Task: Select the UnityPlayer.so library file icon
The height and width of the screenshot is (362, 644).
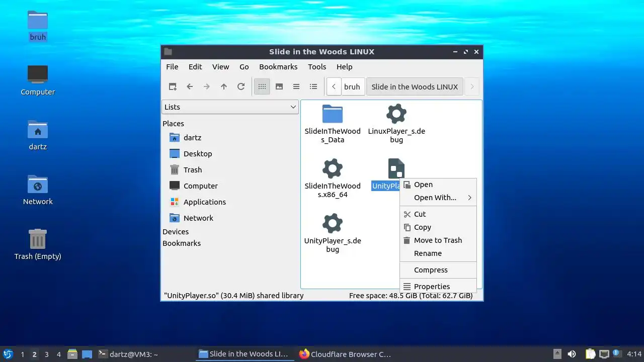Action: 396,168
